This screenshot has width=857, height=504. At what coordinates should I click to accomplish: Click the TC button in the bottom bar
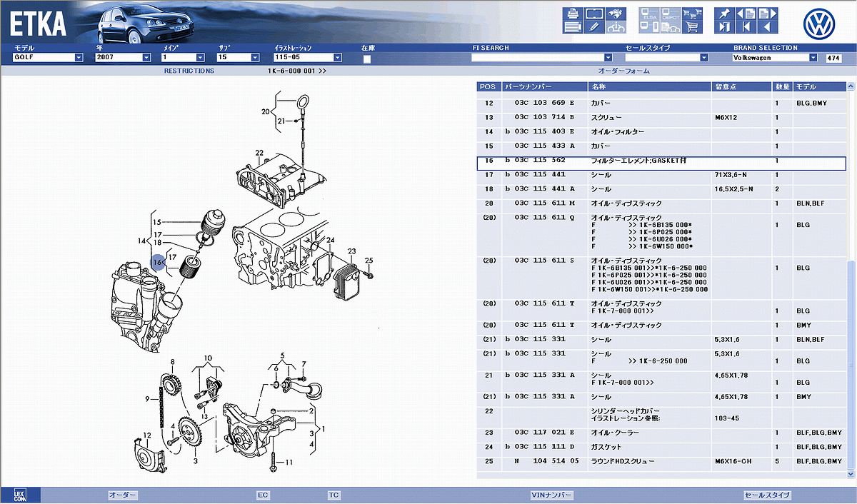tap(334, 495)
